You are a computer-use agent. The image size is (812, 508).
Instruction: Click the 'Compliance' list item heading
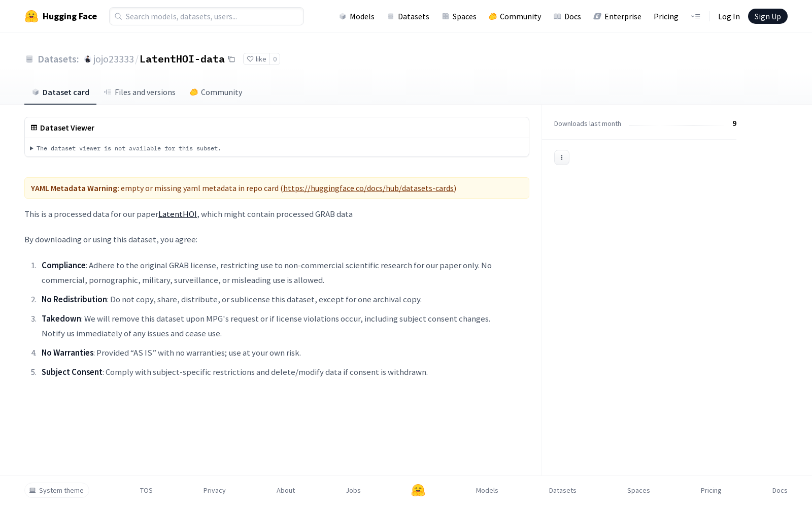(63, 265)
